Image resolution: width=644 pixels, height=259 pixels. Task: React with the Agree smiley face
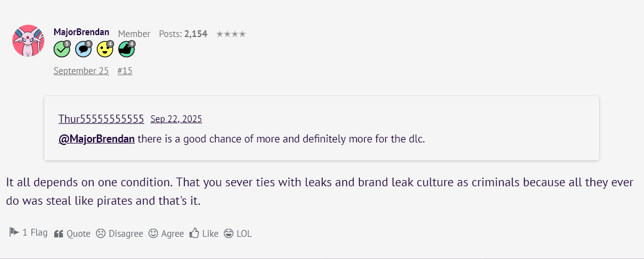pyautogui.click(x=153, y=234)
